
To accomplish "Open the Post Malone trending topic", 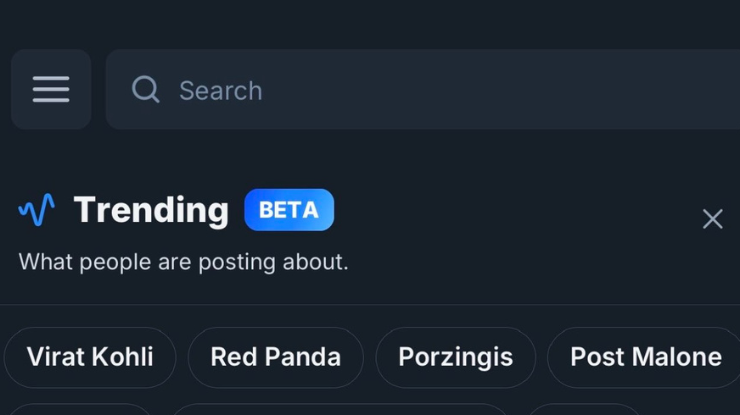I will [645, 357].
